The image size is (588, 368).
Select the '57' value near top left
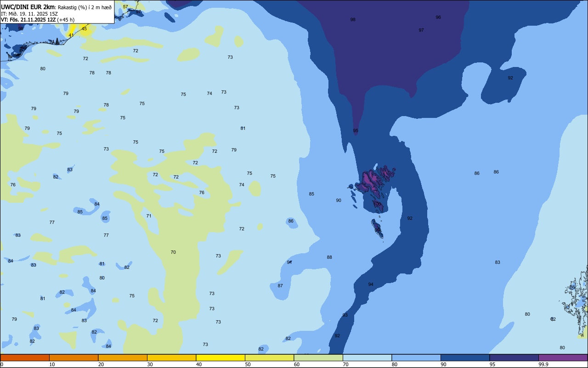click(x=125, y=7)
